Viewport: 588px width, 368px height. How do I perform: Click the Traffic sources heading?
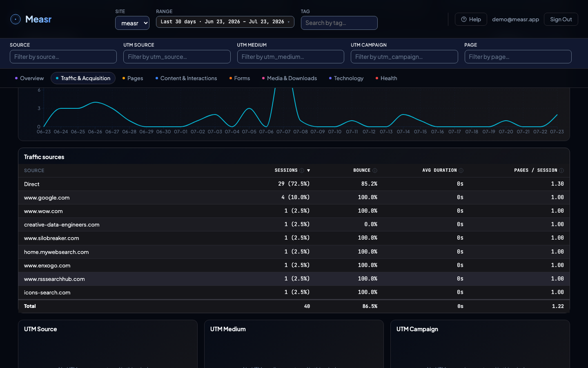point(44,157)
